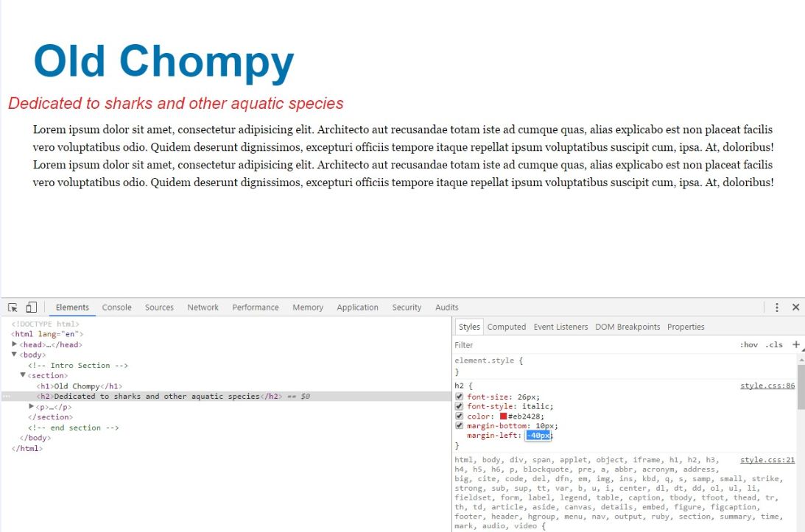Activate the inspect element picker icon
This screenshot has width=805, height=532.
click(x=13, y=308)
